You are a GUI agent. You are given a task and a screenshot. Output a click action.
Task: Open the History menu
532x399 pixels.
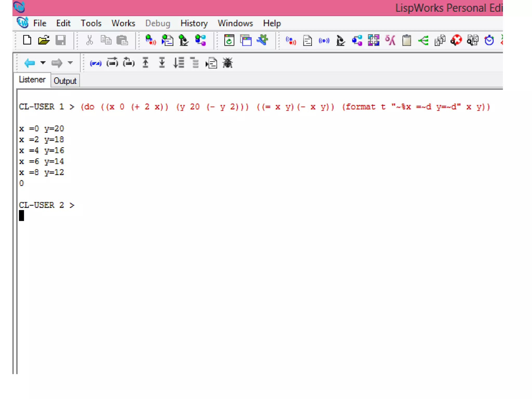194,23
